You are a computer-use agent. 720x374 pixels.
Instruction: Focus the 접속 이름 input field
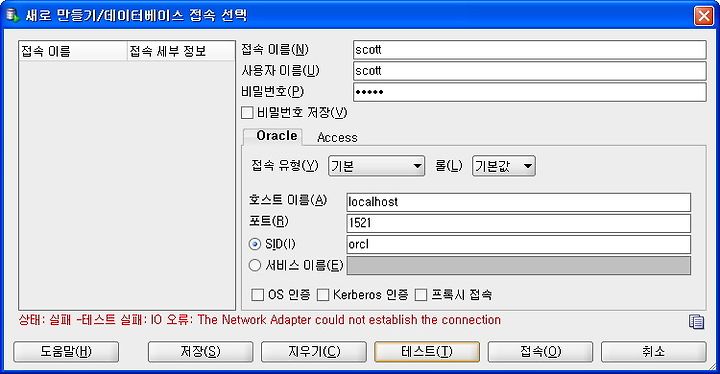click(529, 50)
